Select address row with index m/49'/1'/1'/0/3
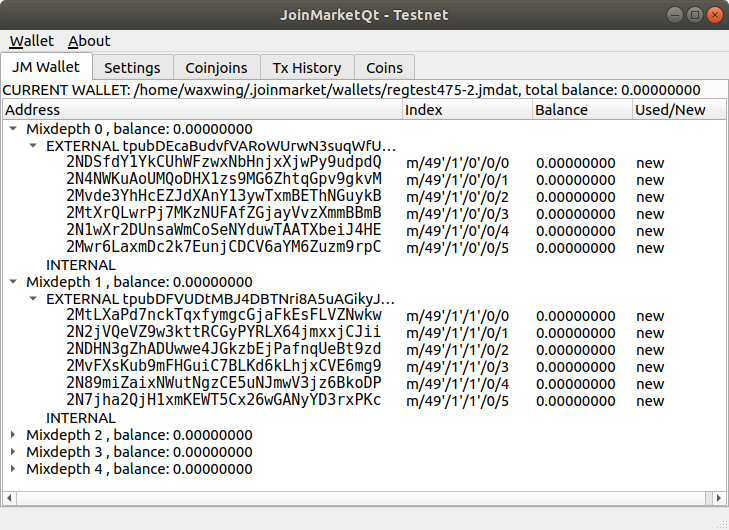The image size is (729, 530). (x=223, y=366)
